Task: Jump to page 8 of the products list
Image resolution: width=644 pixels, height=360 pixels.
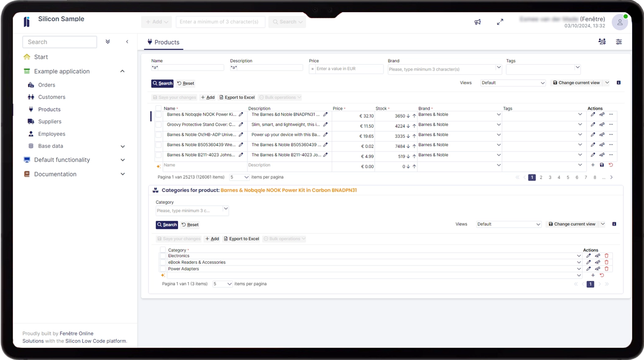Action: [x=595, y=177]
